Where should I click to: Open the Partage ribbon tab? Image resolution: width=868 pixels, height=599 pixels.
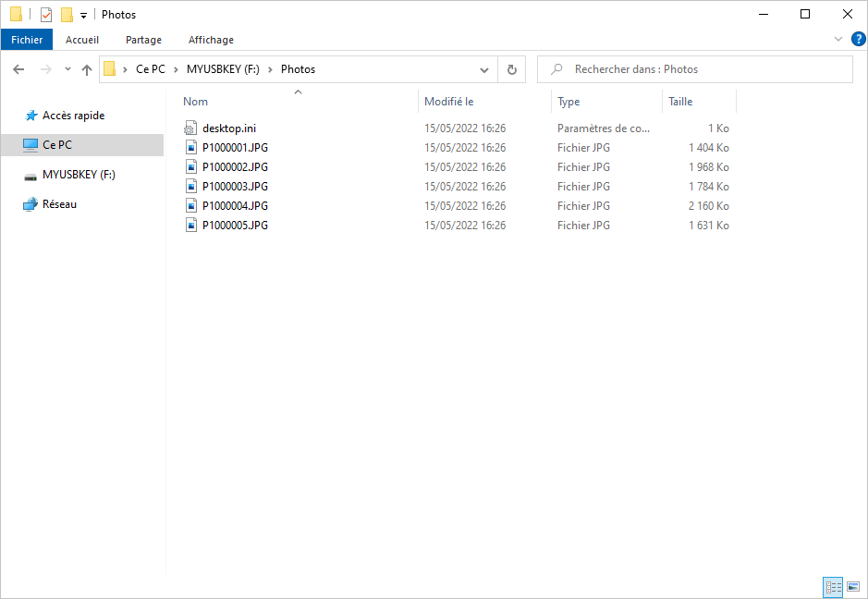coord(143,40)
